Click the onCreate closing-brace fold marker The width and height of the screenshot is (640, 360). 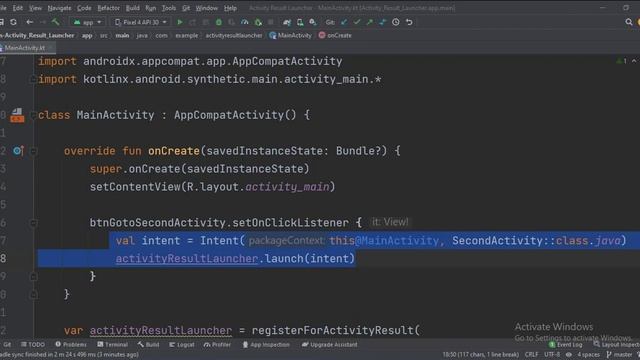click(x=33, y=295)
